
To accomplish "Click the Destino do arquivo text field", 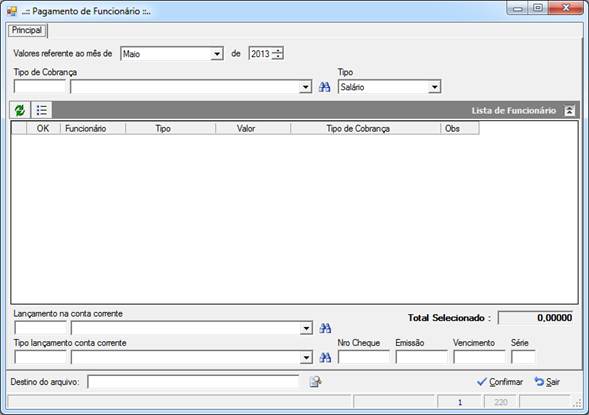I will (x=193, y=382).
